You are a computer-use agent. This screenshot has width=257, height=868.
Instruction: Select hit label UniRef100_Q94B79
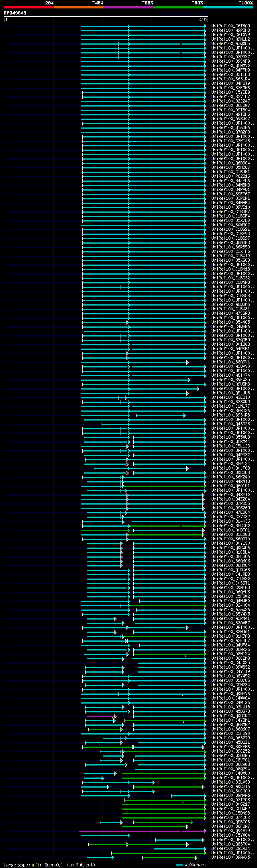coord(230,831)
